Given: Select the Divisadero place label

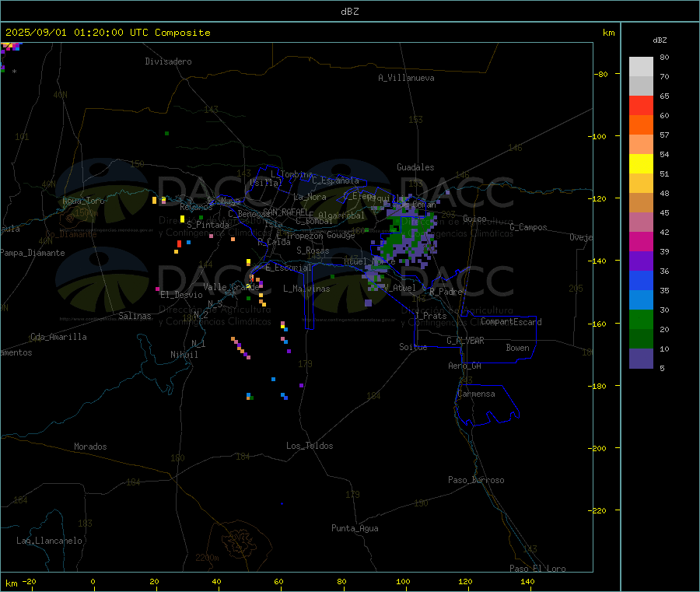Looking at the screenshot, I should tap(168, 61).
